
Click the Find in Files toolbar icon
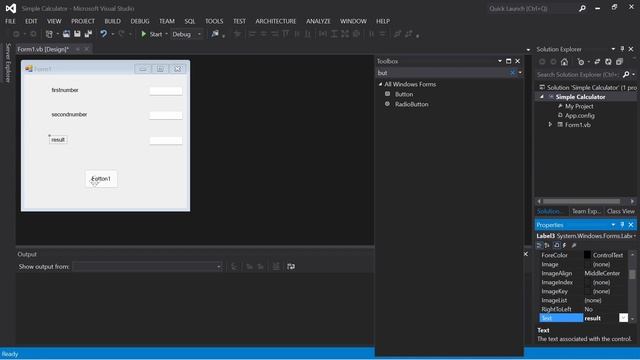tap(215, 34)
